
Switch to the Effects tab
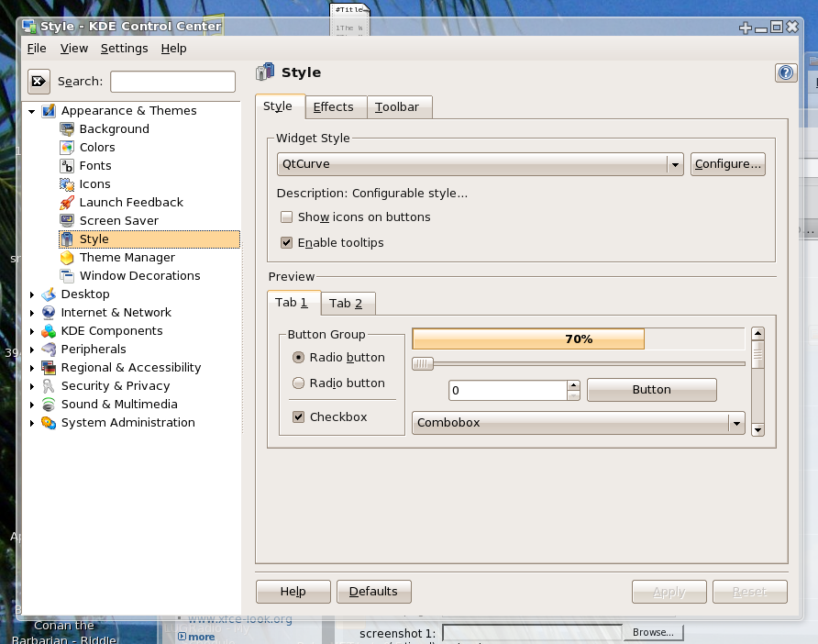[x=337, y=107]
